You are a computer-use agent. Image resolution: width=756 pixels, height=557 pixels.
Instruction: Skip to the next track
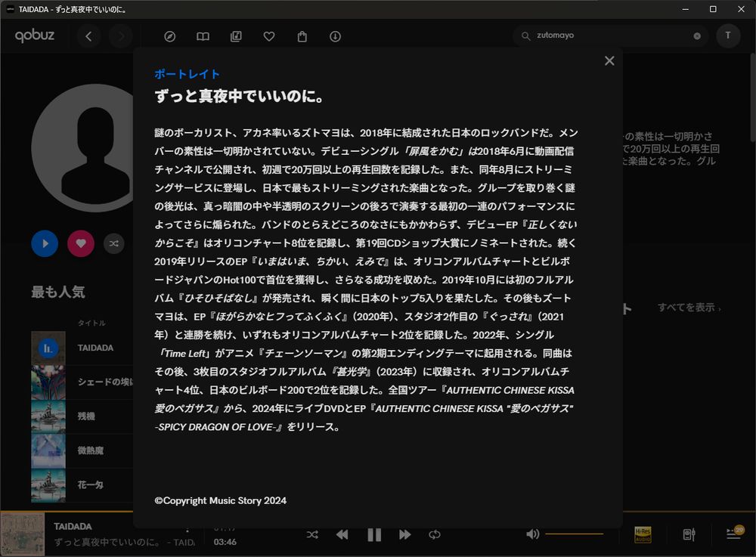(x=405, y=534)
